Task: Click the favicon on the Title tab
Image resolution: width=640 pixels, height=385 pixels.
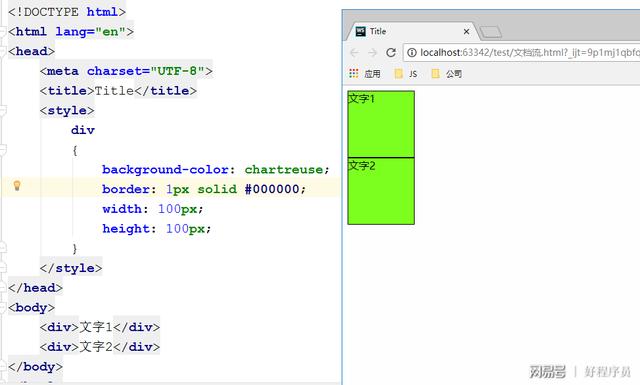Action: (361, 31)
